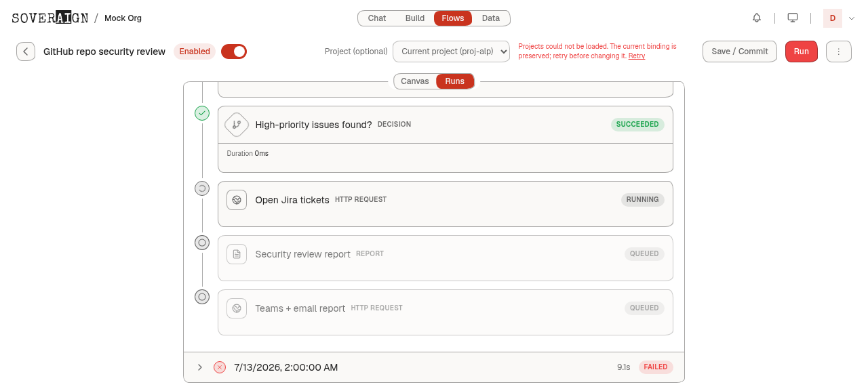Open the notifications bell
Image resolution: width=868 pixels, height=391 pixels.
pyautogui.click(x=757, y=18)
